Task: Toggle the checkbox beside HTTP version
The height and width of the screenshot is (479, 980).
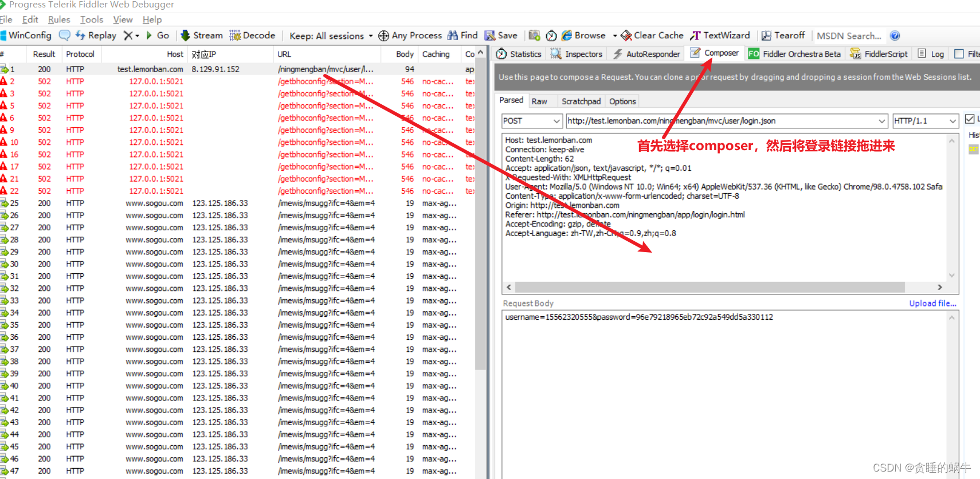Action: click(970, 119)
